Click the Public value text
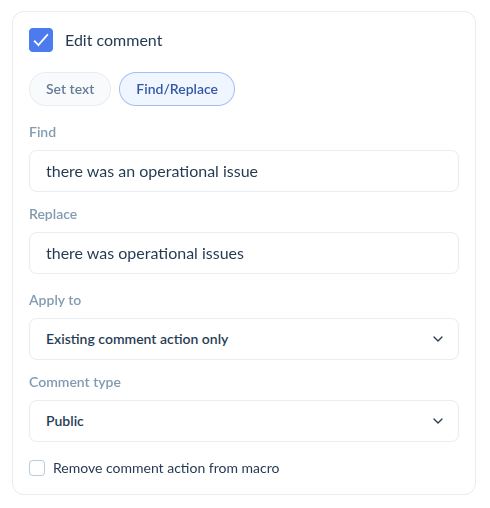Image resolution: width=490 pixels, height=508 pixels. [65, 421]
